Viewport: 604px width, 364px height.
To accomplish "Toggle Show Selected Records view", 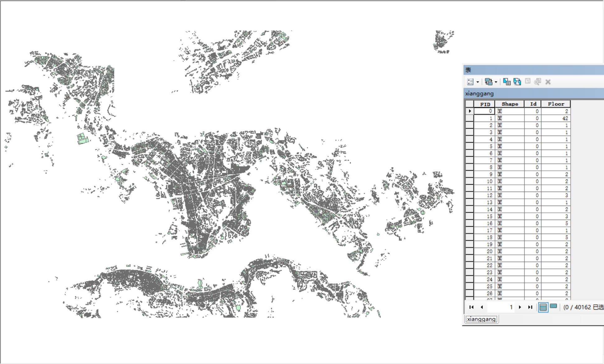I will click(553, 306).
